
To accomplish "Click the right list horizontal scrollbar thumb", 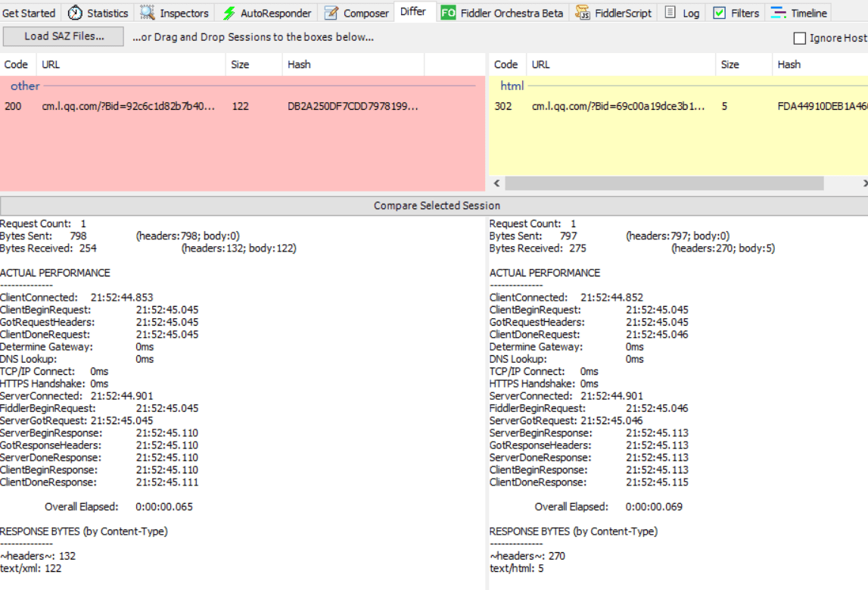I will tap(664, 183).
